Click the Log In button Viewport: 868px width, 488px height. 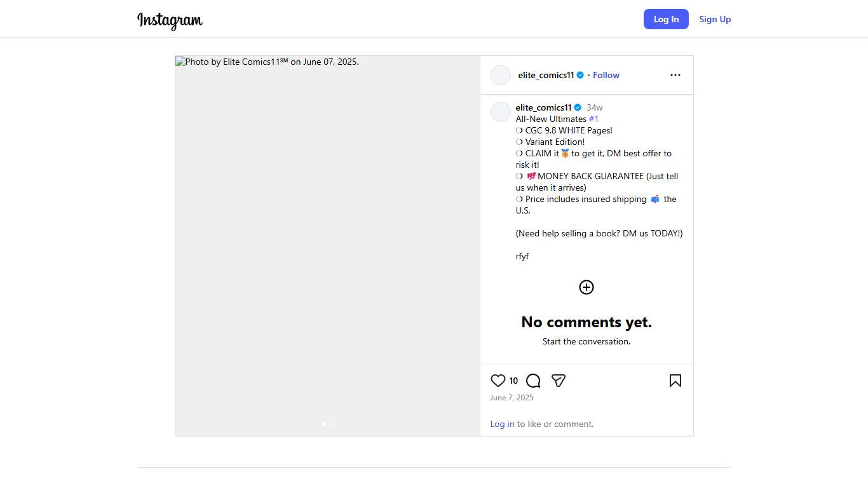[666, 19]
